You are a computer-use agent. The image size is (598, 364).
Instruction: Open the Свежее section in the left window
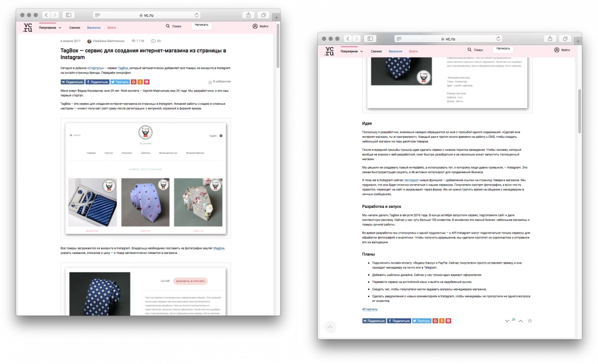[x=75, y=27]
